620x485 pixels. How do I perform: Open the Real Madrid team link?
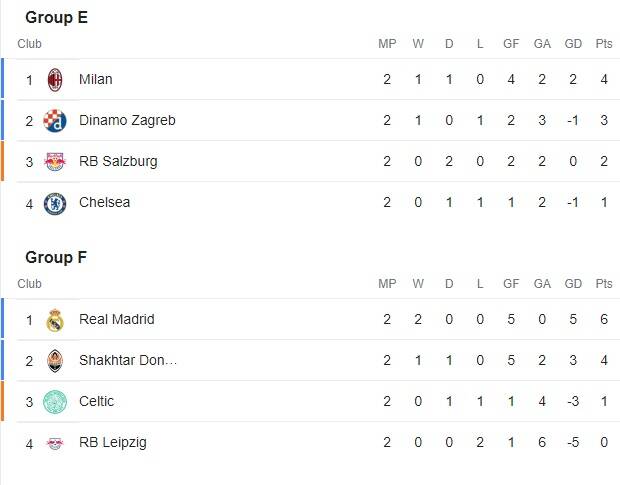point(116,320)
